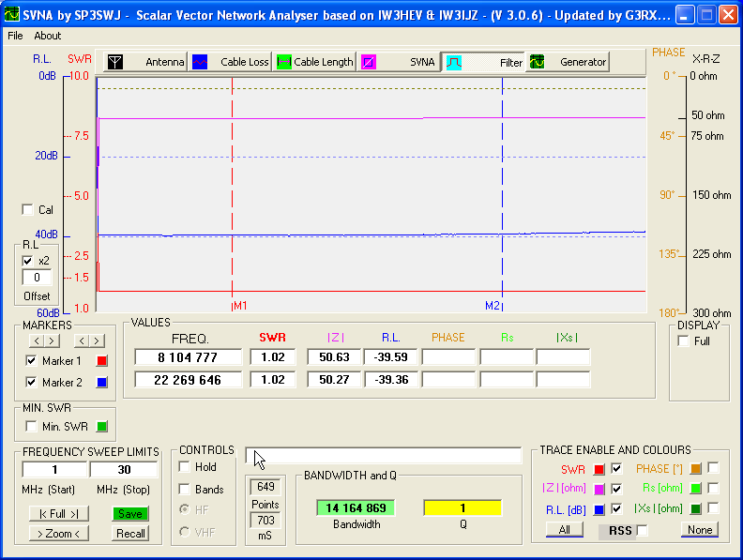Image resolution: width=743 pixels, height=560 pixels.
Task: Open the Generator mode
Action: pos(538,62)
